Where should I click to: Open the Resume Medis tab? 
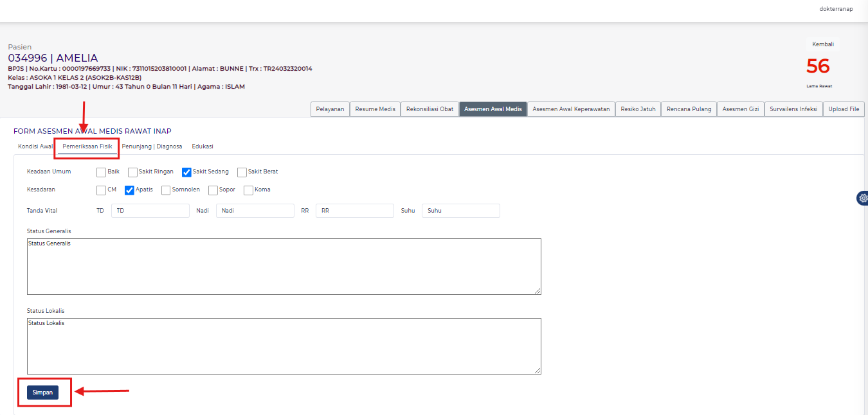[x=375, y=109]
